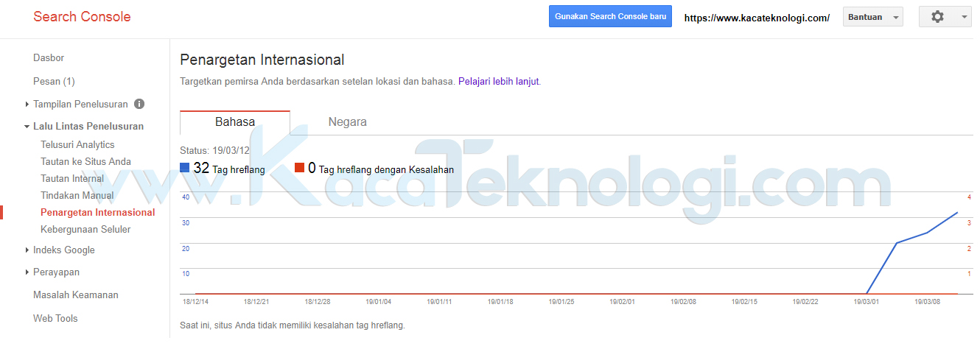Viewport: 980px width, 349px height.
Task: Click the red hreflang errors legend square
Action: tap(299, 168)
